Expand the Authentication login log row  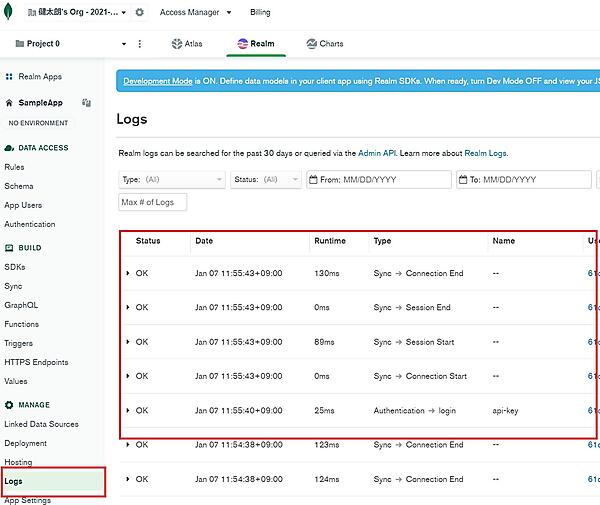pos(128,410)
